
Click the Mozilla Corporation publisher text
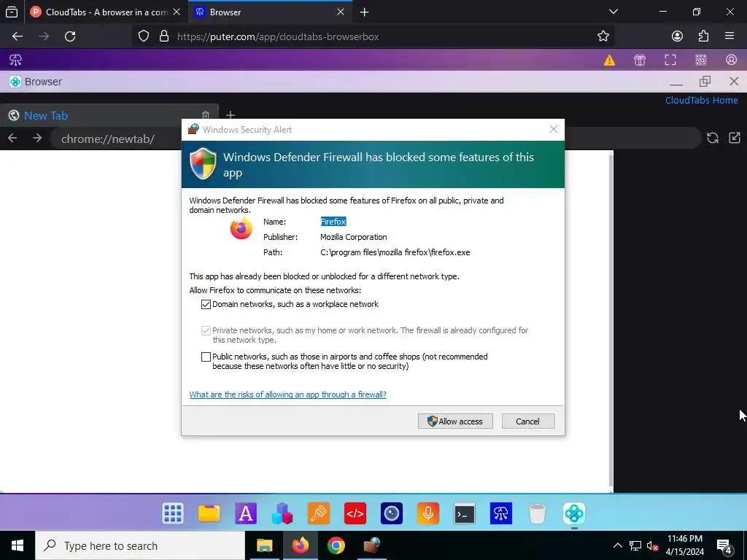click(x=354, y=237)
